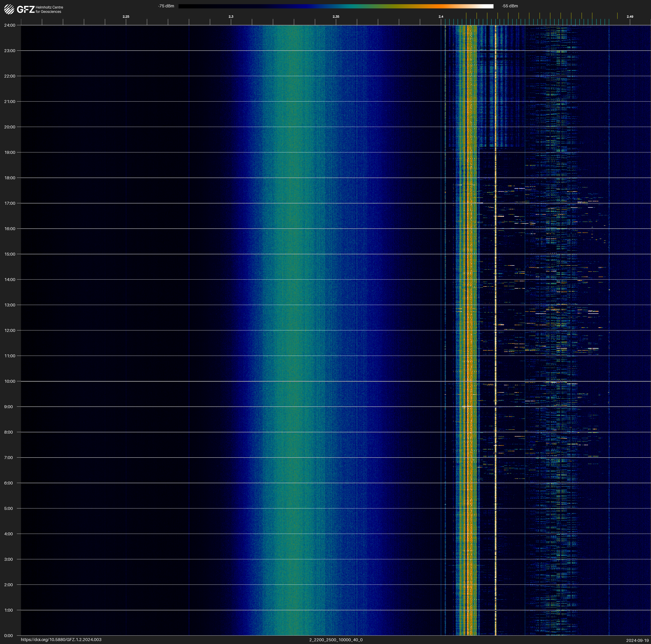Select the 2.3 frequency axis label
The image size is (651, 644).
click(231, 17)
